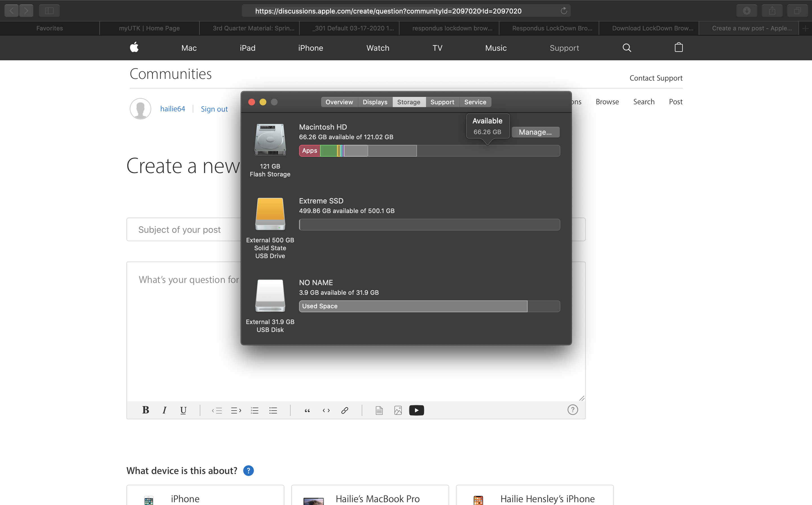Insert image using the picture icon

(398, 411)
